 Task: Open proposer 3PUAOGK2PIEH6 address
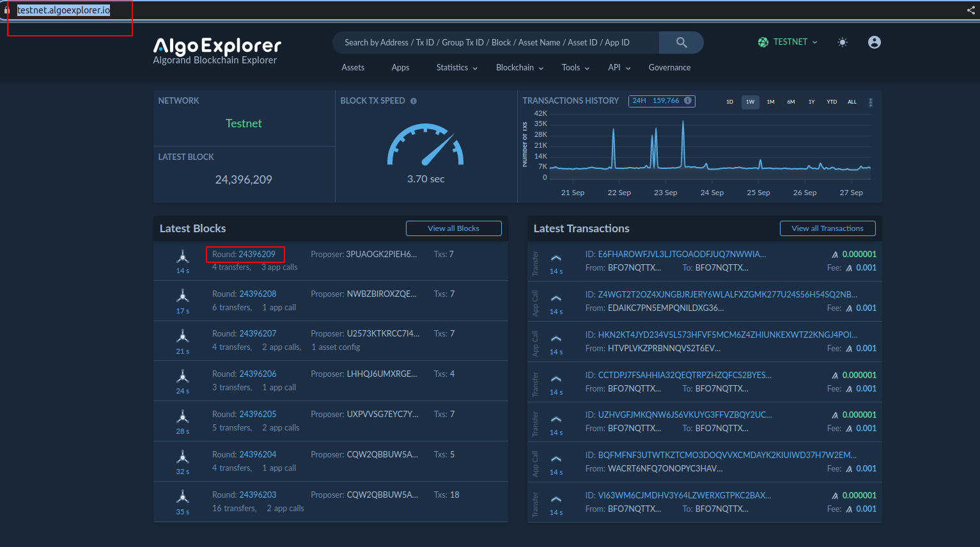(382, 255)
